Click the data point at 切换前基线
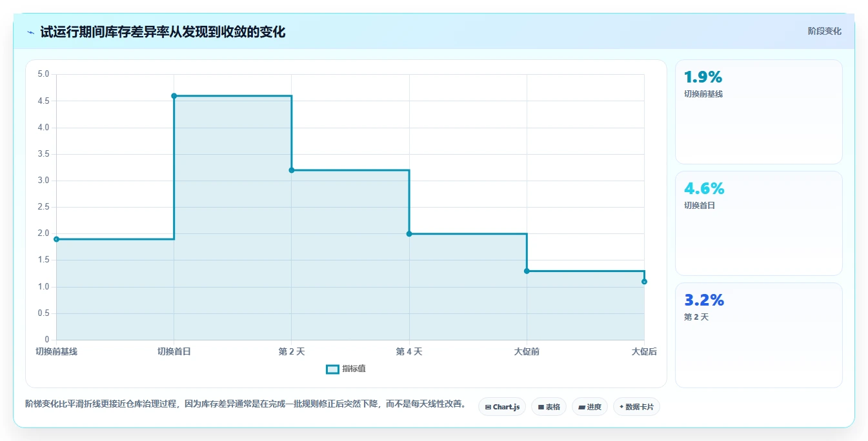This screenshot has width=868, height=441. click(56, 239)
